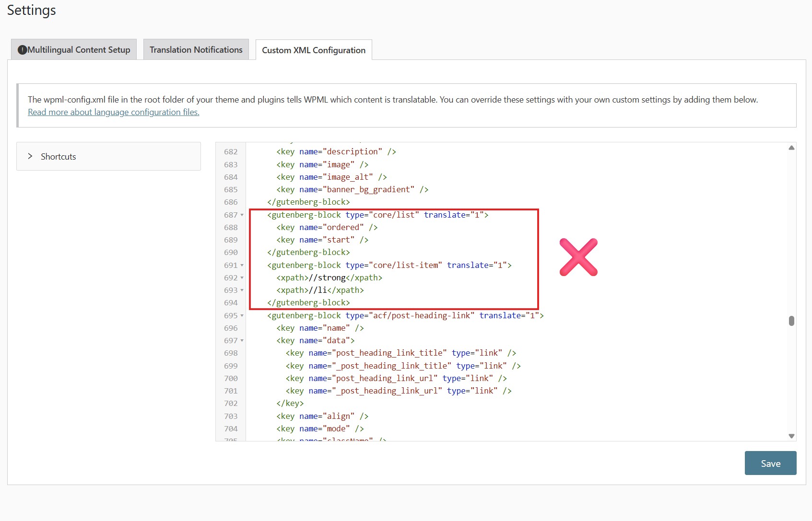
Task: Click line number 694 in gutter
Action: 231,302
